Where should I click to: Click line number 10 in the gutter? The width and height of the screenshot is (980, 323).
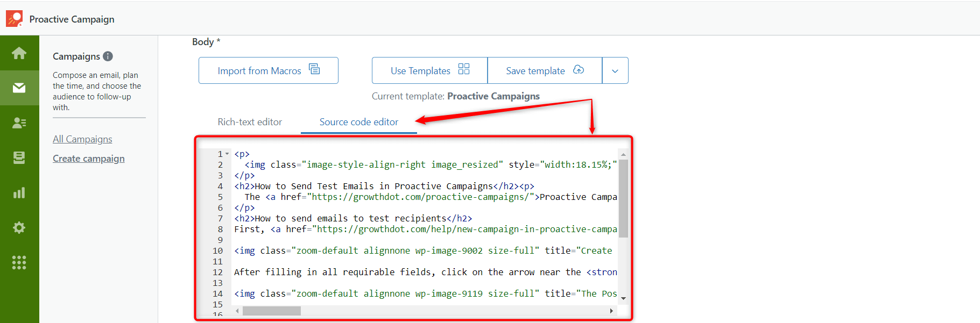[x=217, y=251]
